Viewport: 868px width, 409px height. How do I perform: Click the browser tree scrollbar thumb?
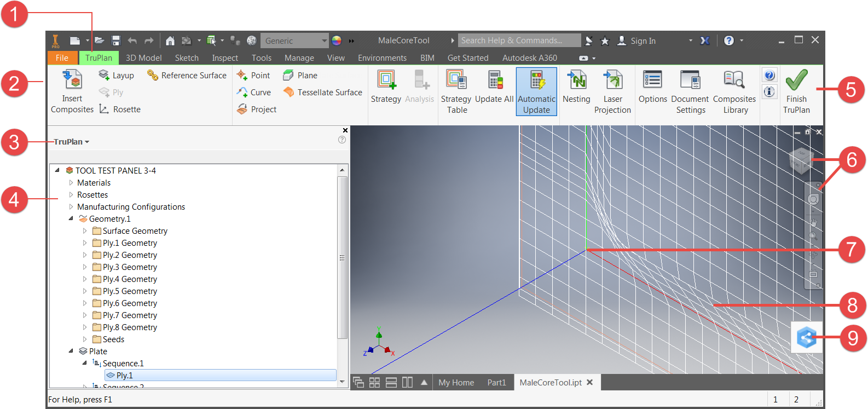342,257
